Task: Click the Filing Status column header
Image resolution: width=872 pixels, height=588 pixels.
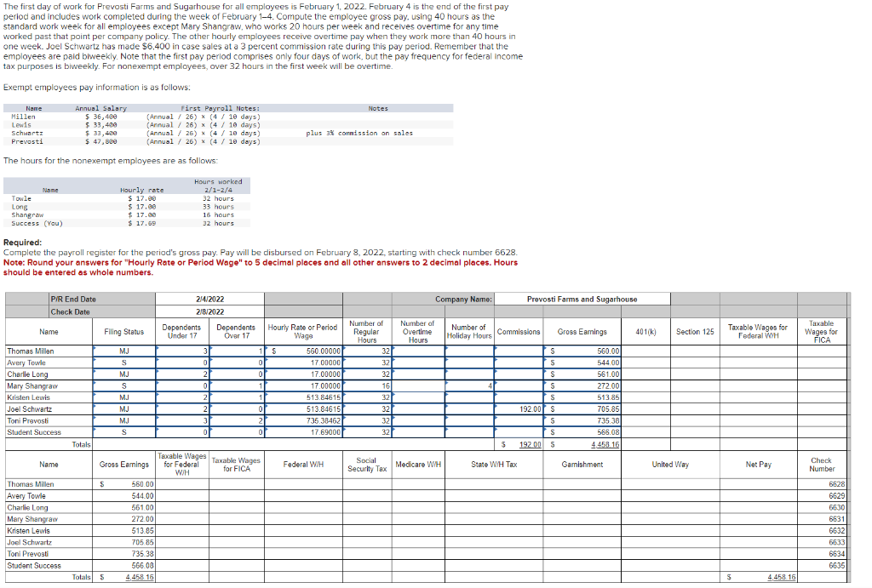Action: click(x=124, y=332)
